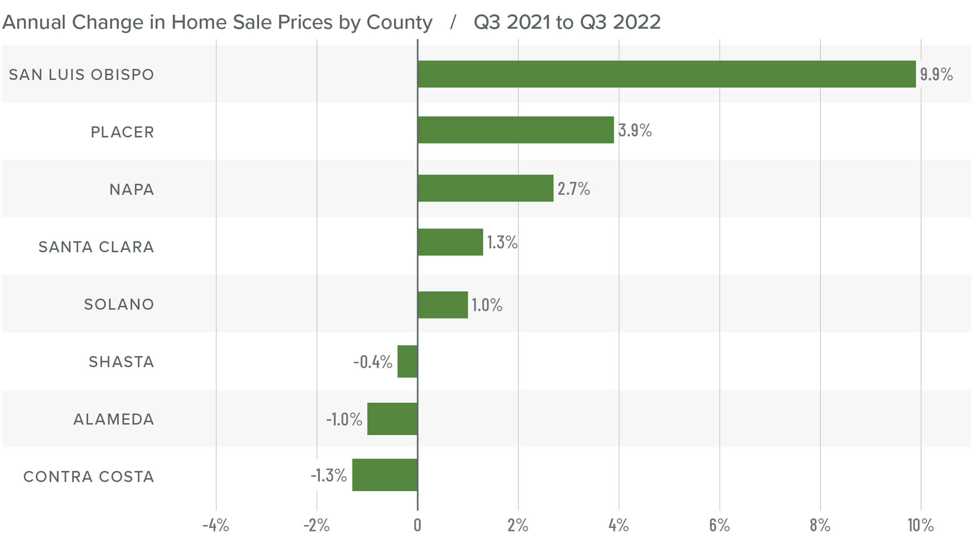
Task: Select the 0 axis tick label
Action: click(417, 526)
